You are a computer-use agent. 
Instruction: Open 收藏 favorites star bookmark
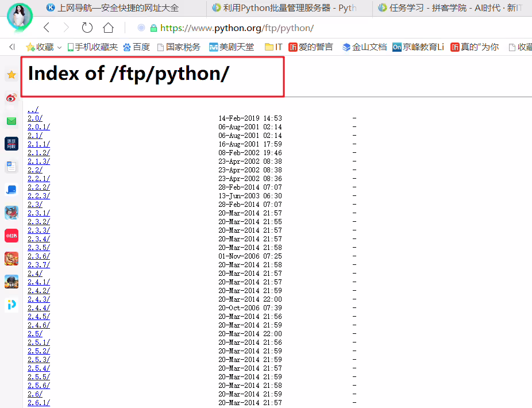(40, 47)
